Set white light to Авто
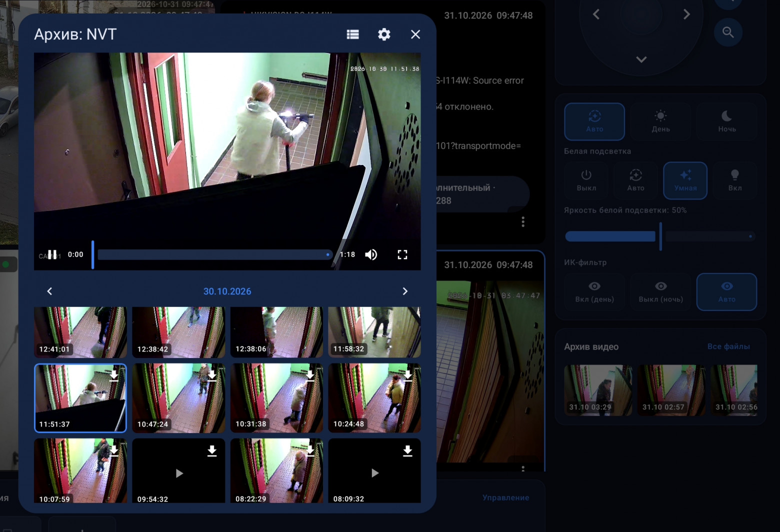 point(635,180)
